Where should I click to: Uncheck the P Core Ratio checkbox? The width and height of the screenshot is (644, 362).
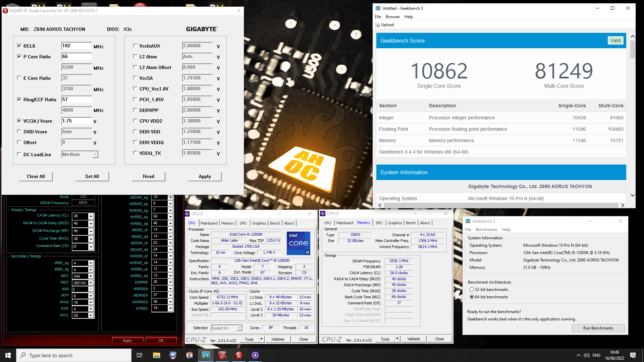[19, 56]
